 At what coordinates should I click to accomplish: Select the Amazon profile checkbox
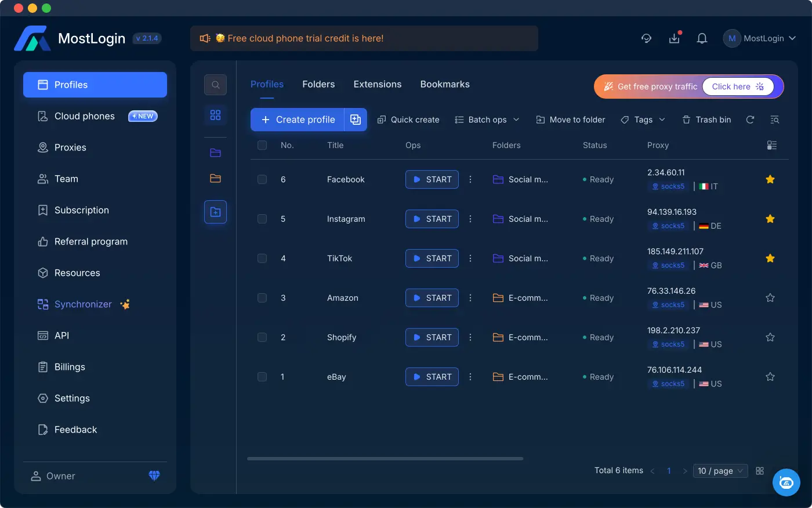[x=262, y=298]
